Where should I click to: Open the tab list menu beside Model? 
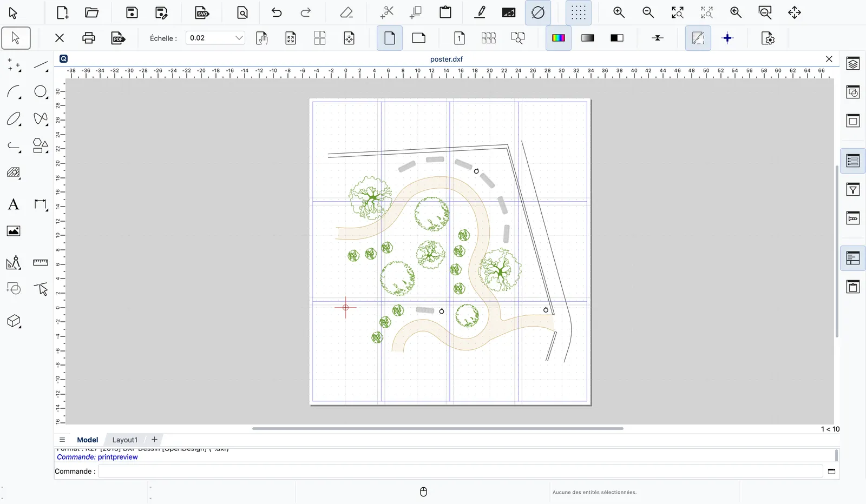coord(62,440)
